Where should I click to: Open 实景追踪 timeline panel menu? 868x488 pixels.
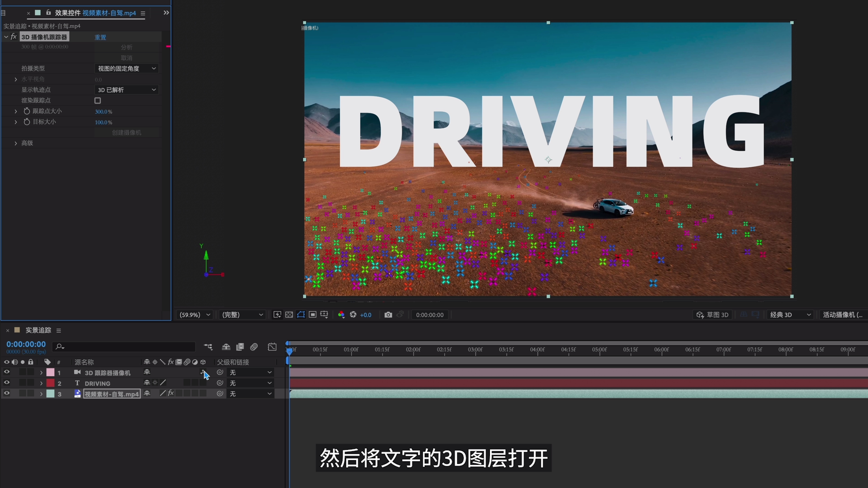pos(59,330)
